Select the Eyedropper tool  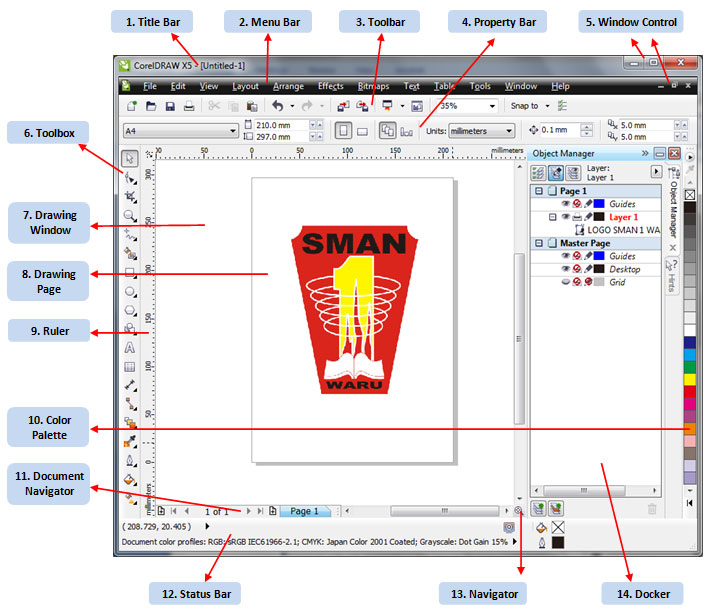point(130,441)
